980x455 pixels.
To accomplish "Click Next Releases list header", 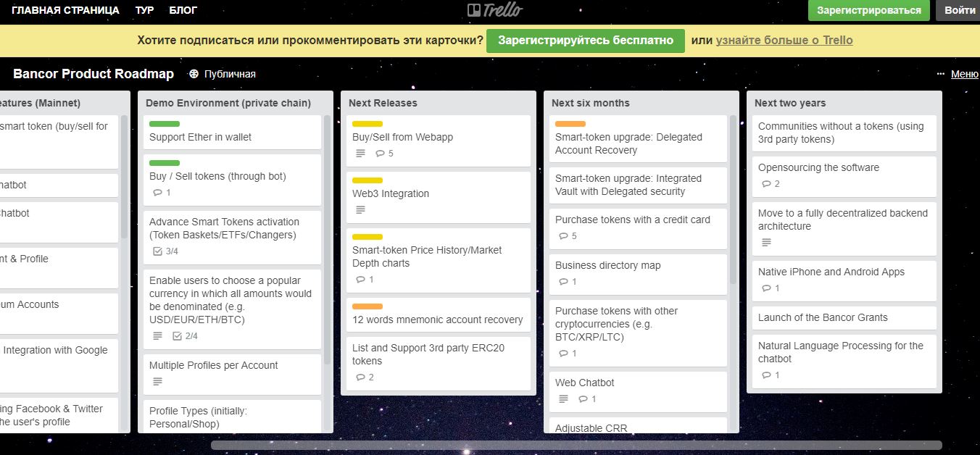I will pyautogui.click(x=383, y=103).
